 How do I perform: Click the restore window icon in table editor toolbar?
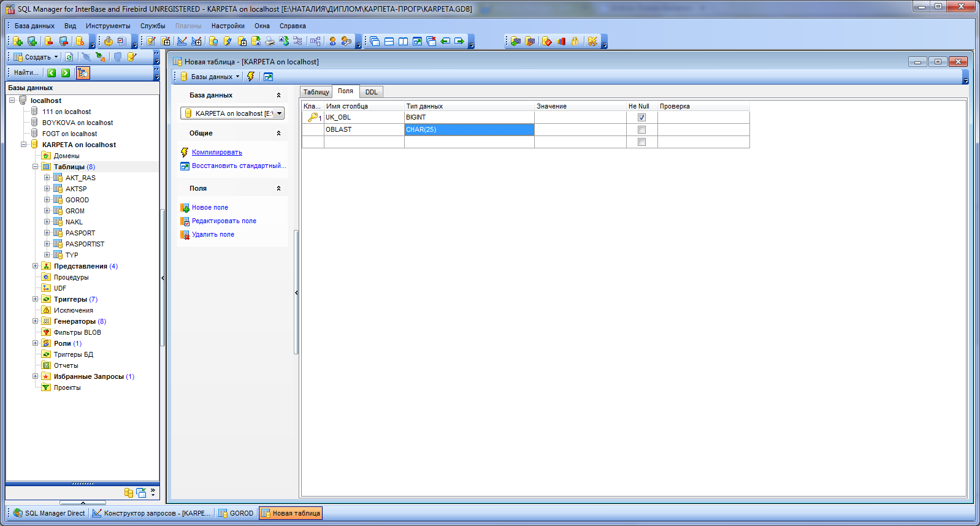(268, 77)
